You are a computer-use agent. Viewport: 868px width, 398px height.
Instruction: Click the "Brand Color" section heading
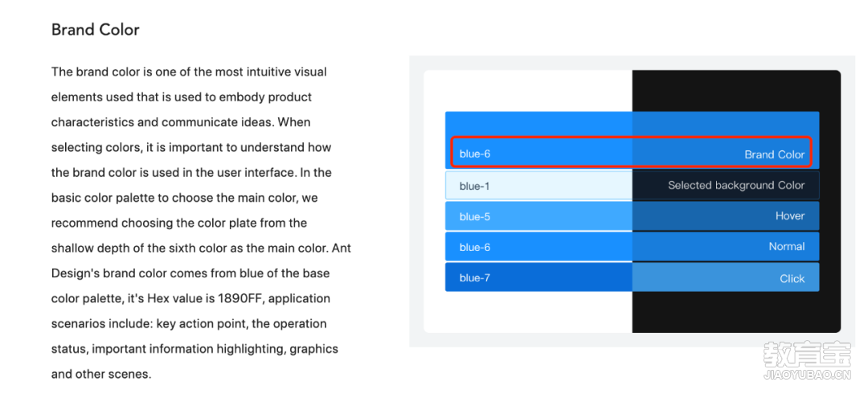(x=95, y=29)
